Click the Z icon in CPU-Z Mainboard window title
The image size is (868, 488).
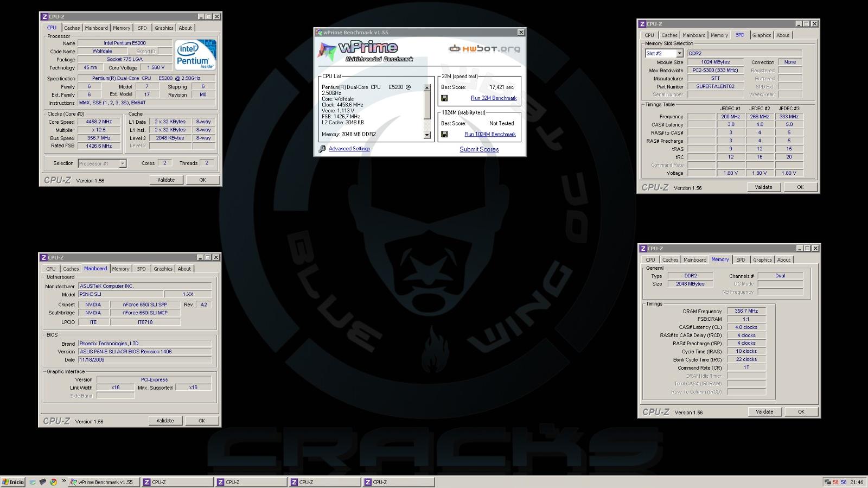(44, 257)
